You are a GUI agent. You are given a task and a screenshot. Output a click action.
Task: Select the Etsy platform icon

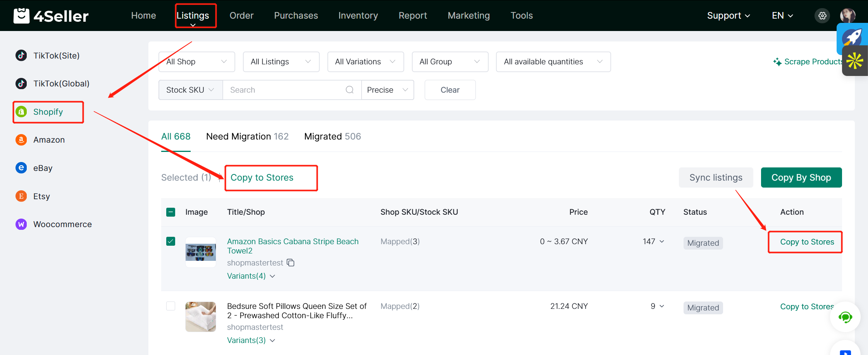click(x=21, y=196)
